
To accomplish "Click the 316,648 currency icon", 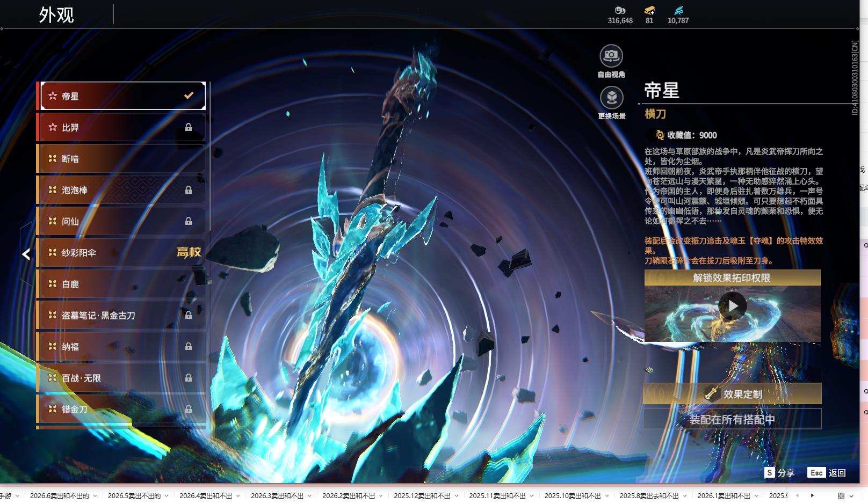I will (620, 10).
